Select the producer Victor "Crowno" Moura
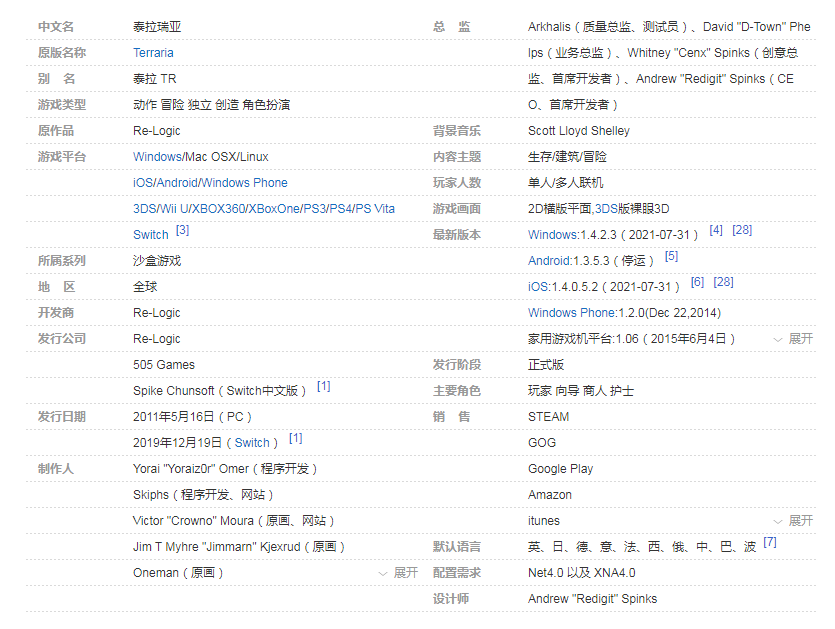Screen dimensions: 835x629 pyautogui.click(x=233, y=521)
